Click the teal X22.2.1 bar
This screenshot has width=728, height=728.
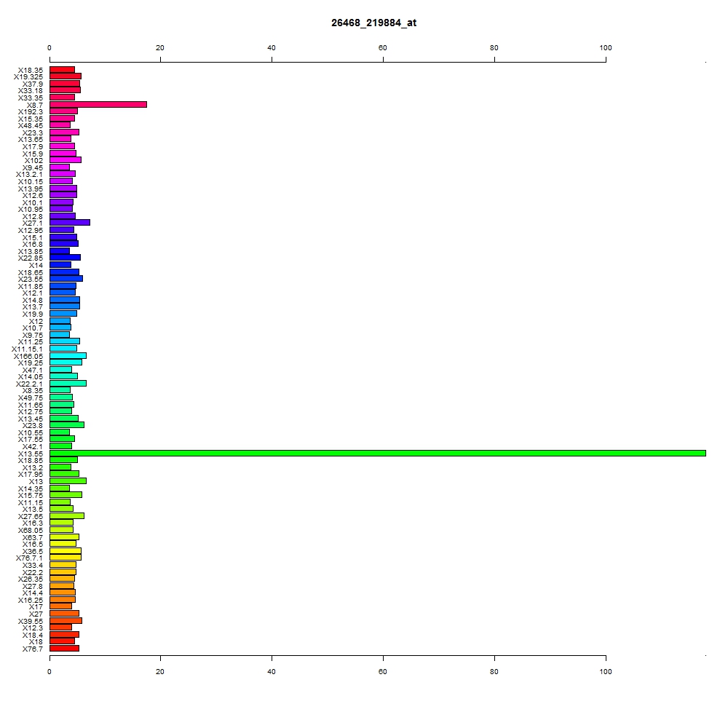click(68, 383)
